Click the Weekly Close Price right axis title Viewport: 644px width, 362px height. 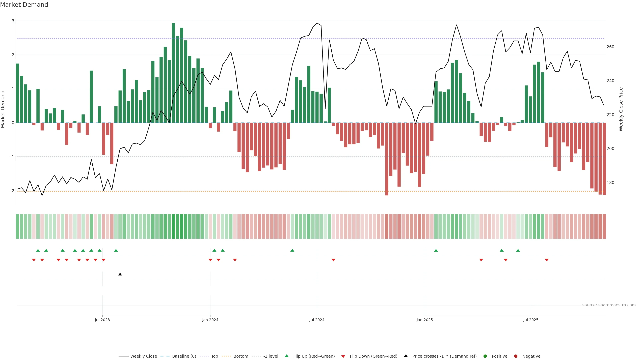[621, 109]
